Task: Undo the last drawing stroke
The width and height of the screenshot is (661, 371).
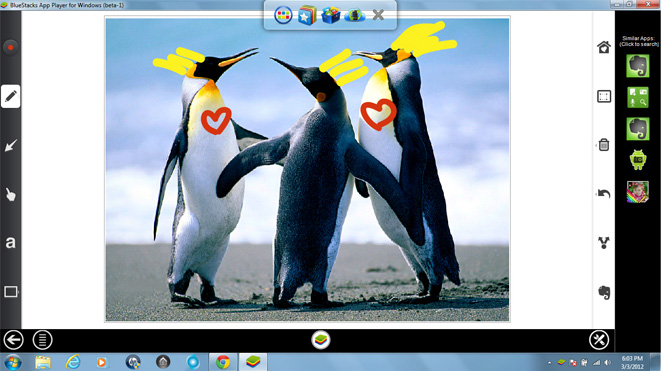Action: click(604, 194)
